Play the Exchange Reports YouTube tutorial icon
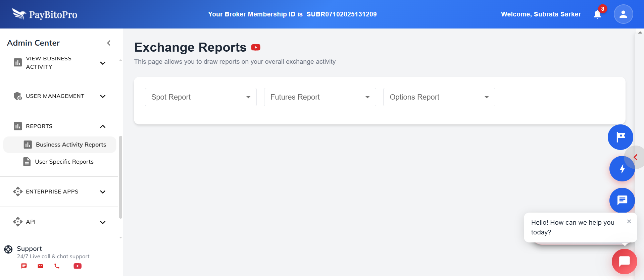Screen dimensions: 644x280 256,48
